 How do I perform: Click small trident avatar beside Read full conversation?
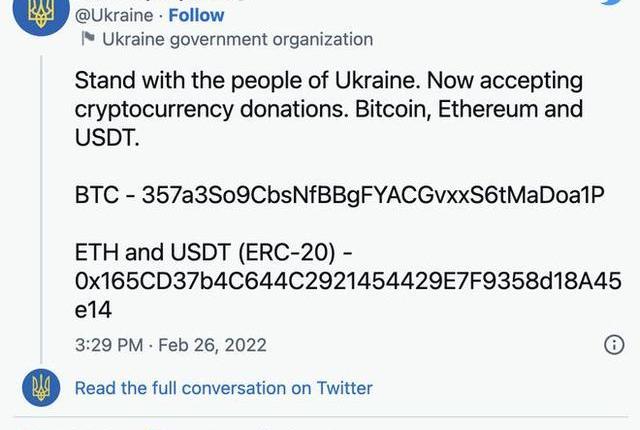pos(41,387)
